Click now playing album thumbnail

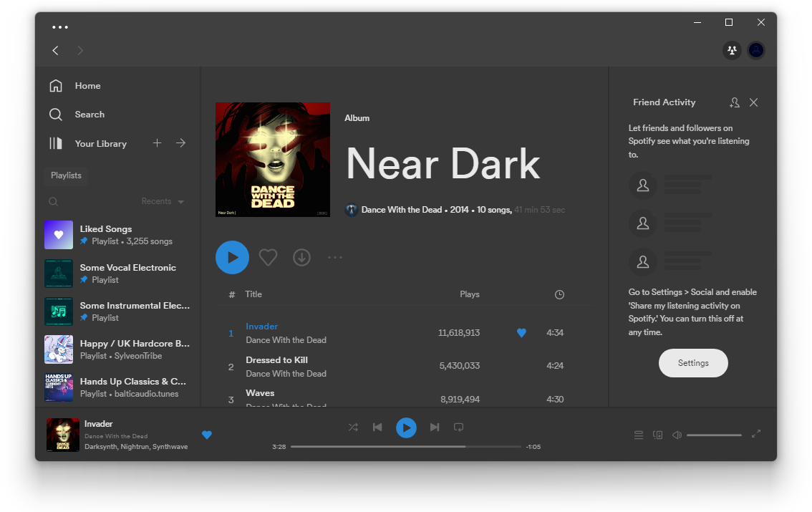[63, 435]
